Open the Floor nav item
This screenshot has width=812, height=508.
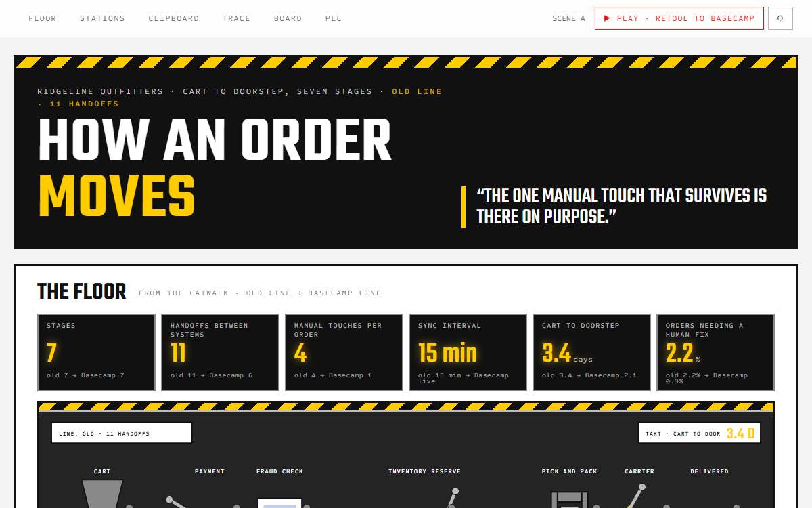click(43, 18)
